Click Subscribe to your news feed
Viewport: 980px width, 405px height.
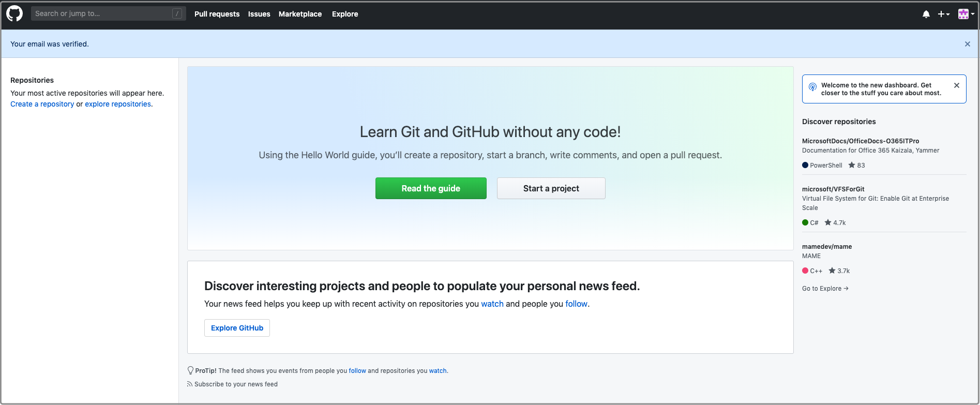236,384
